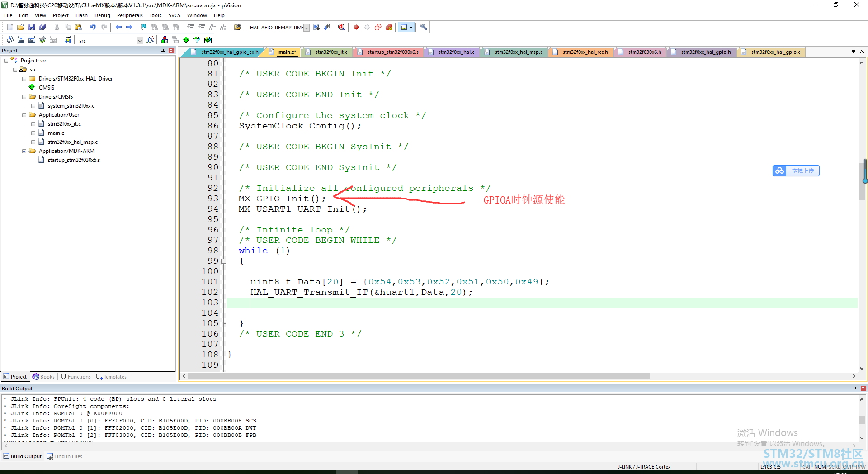Image resolution: width=868 pixels, height=474 pixels.
Task: Comment out selection toolbar icon
Action: pos(213,27)
